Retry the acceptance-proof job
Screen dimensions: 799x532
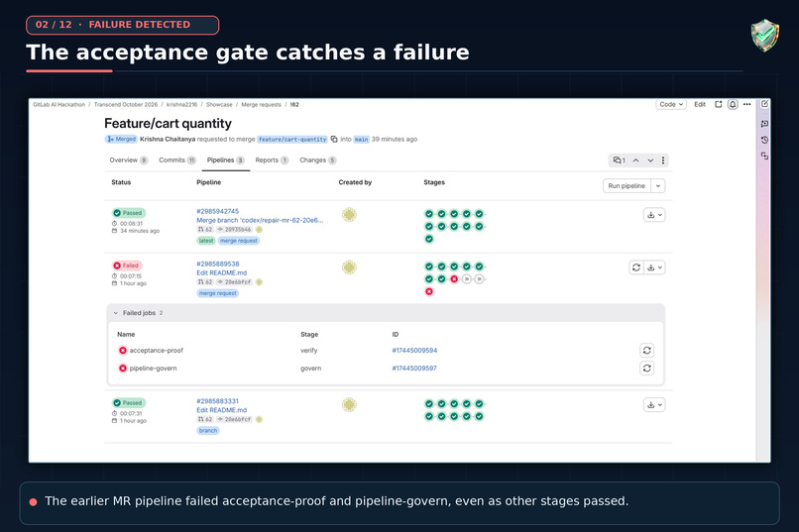(x=647, y=351)
